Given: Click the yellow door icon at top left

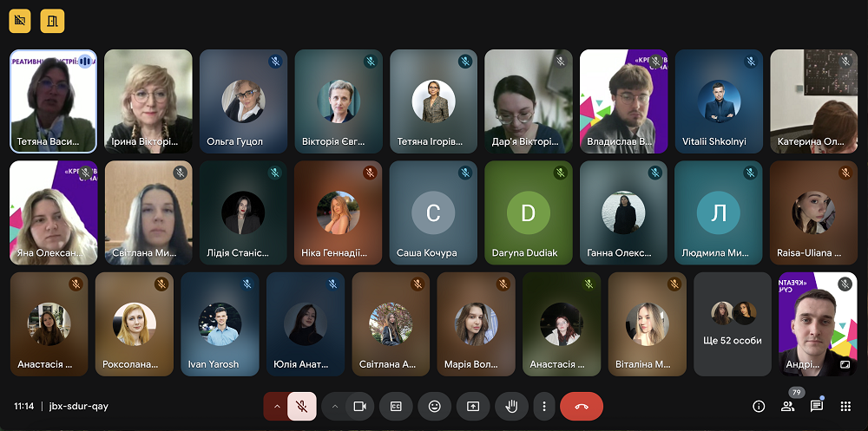Looking at the screenshot, I should click(52, 19).
